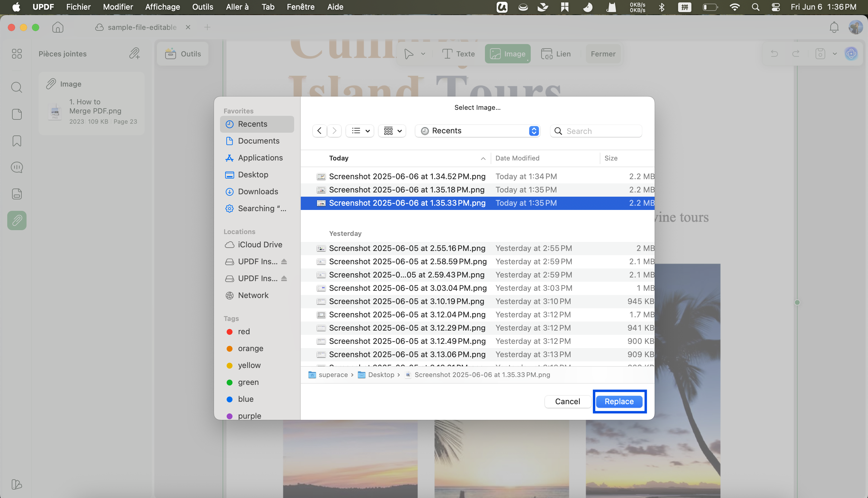Image resolution: width=868 pixels, height=498 pixels.
Task: Select Screenshot 2025-06-06 at 1.34.52 PM.png
Action: tap(477, 176)
